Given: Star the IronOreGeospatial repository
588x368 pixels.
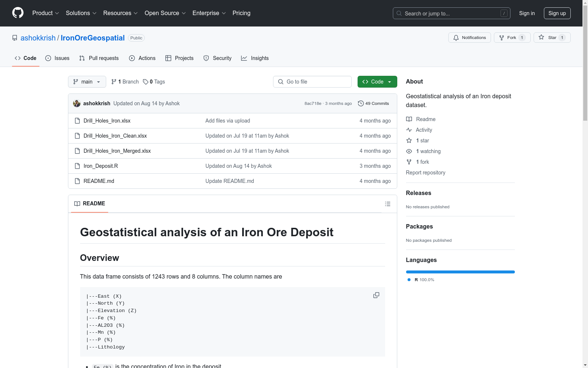Looking at the screenshot, I should [x=552, y=38].
